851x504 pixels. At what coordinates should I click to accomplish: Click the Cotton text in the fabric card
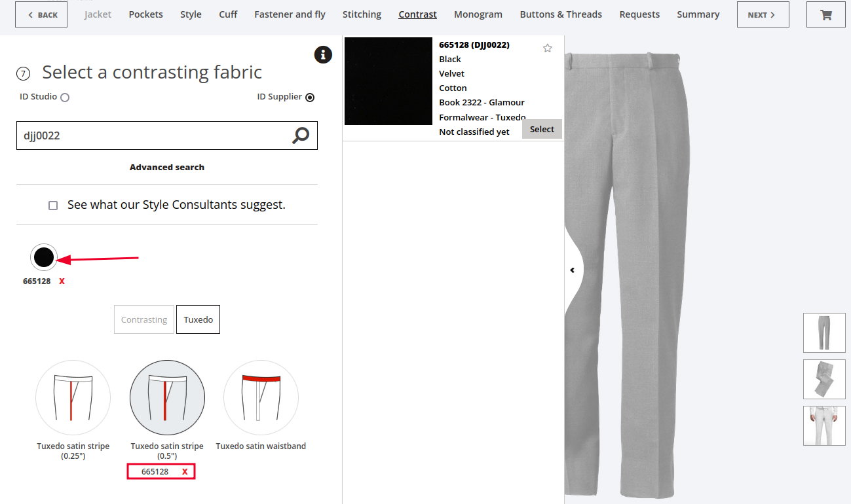click(x=453, y=88)
